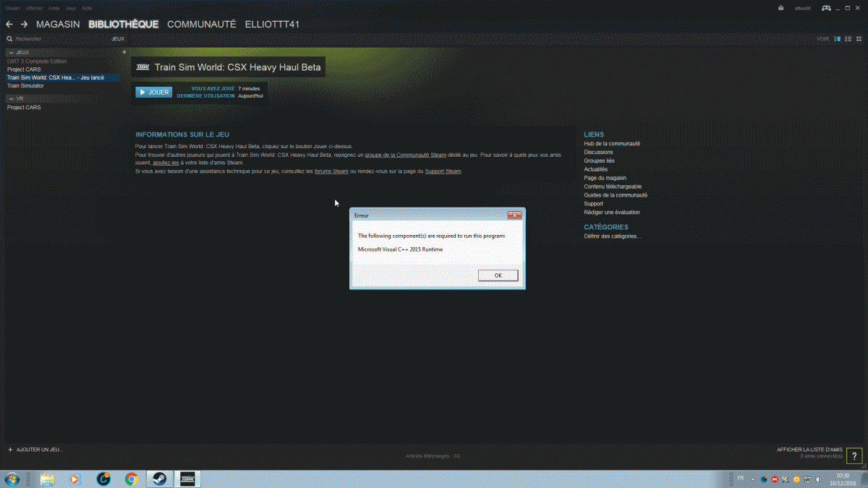This screenshot has width=868, height=488.
Task: Click AJOUTER UN JEU
Action: point(35,450)
